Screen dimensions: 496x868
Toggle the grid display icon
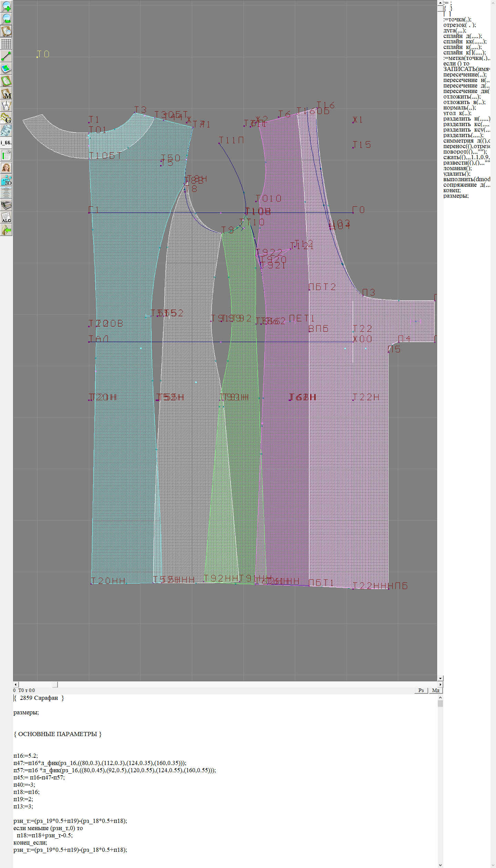coord(6,44)
